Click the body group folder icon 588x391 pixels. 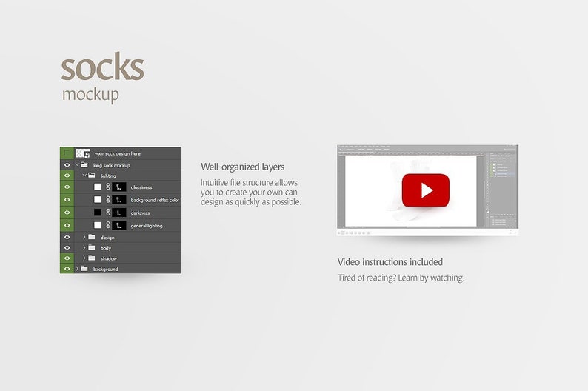pos(92,247)
